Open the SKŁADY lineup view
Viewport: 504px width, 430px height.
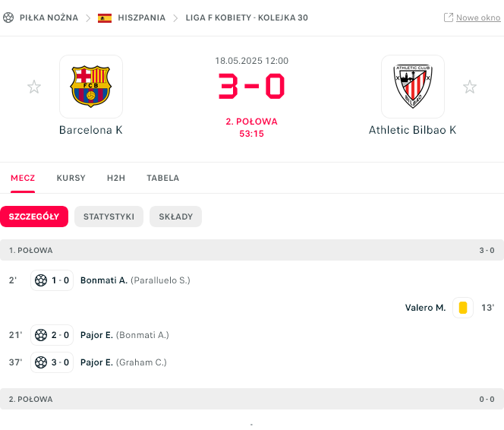click(175, 217)
